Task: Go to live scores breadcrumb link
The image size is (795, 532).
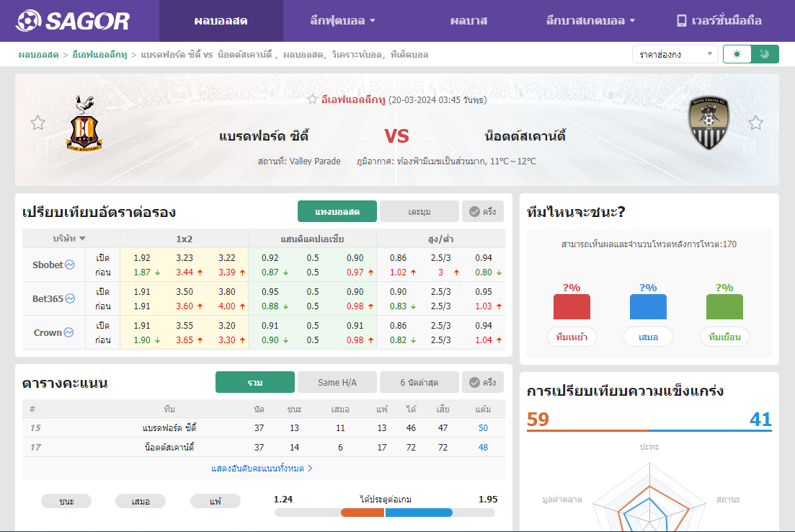Action: [38, 54]
